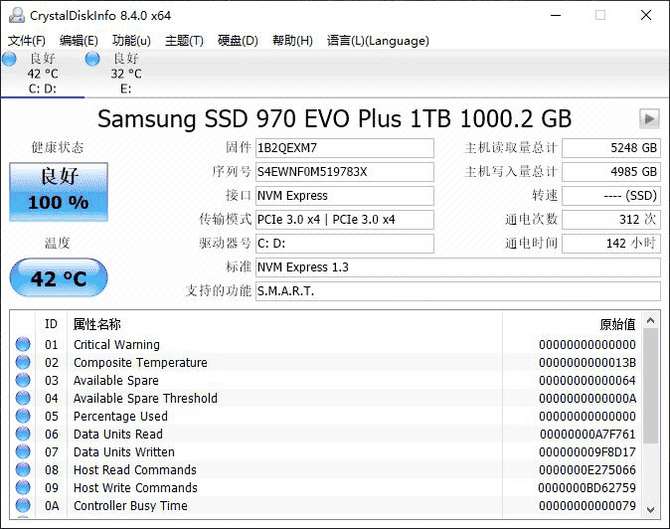The width and height of the screenshot is (670, 529).
Task: Click raw value 0000000E275066
Action: pyautogui.click(x=587, y=470)
